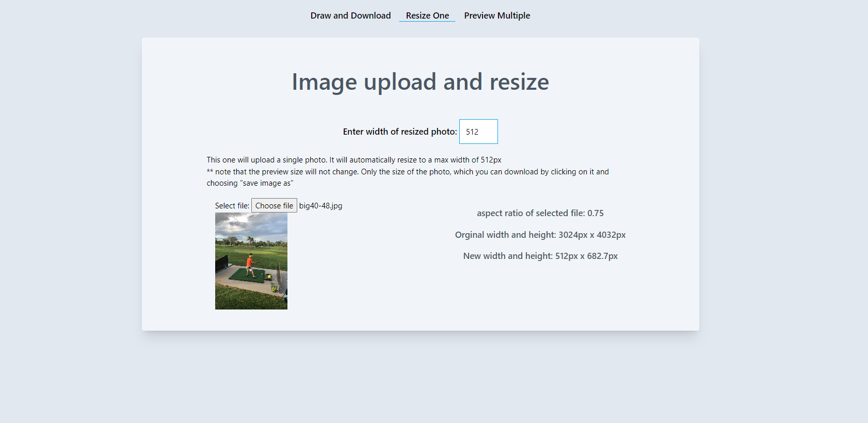Click the 'choosing save image as' text line
Viewport: 868px width, 423px height.
(x=250, y=183)
